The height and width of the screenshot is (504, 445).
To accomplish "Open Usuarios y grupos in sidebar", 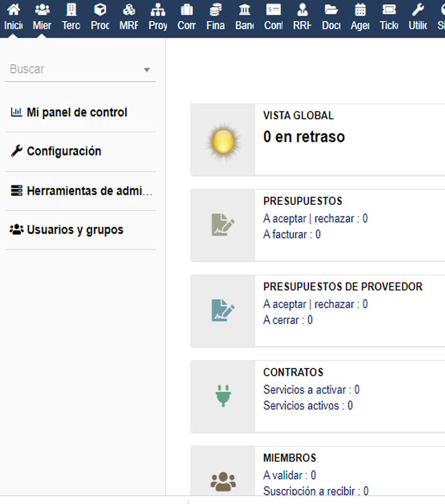I will click(75, 230).
